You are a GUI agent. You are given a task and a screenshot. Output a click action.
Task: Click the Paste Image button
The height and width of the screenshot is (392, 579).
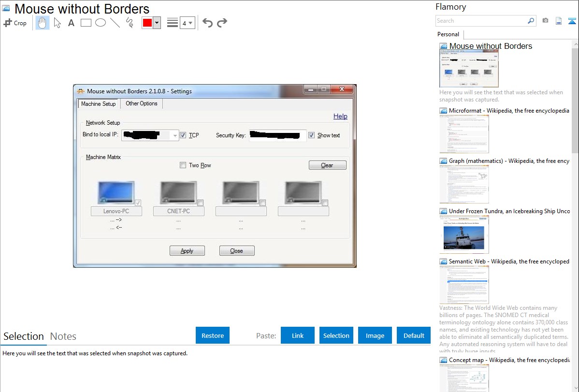pos(375,335)
